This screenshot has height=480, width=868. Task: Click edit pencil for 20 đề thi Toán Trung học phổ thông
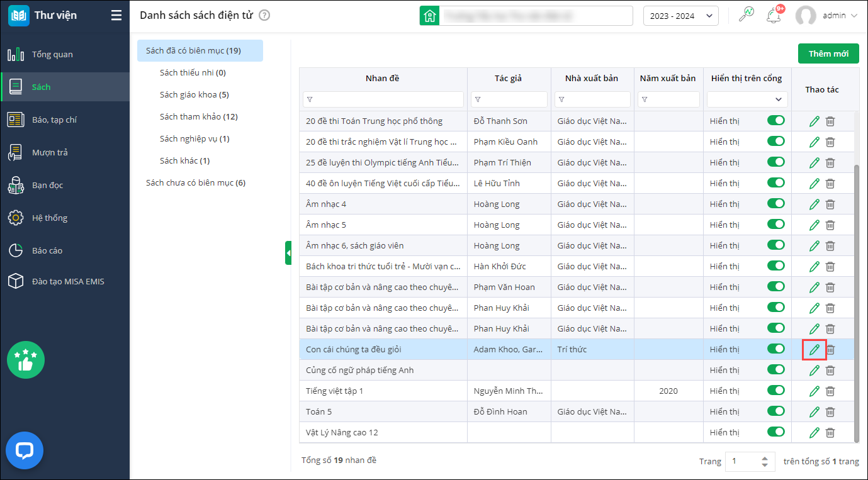[x=814, y=121]
